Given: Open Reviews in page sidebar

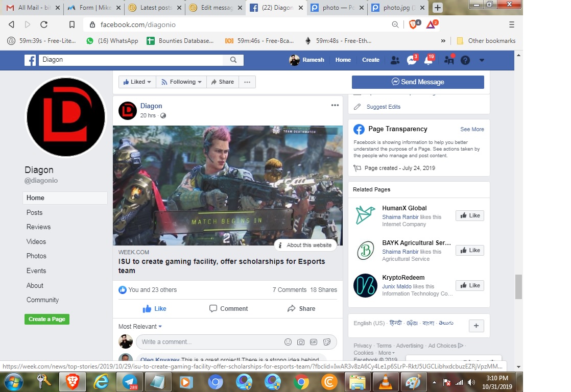Looking at the screenshot, I should [x=38, y=227].
